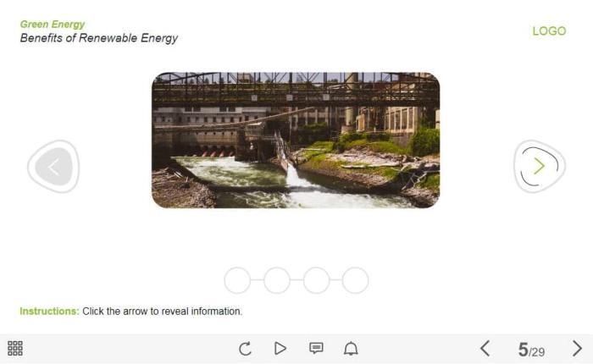Image resolution: width=593 pixels, height=364 pixels.
Task: Select the fourth progress circle
Action: [x=356, y=280]
